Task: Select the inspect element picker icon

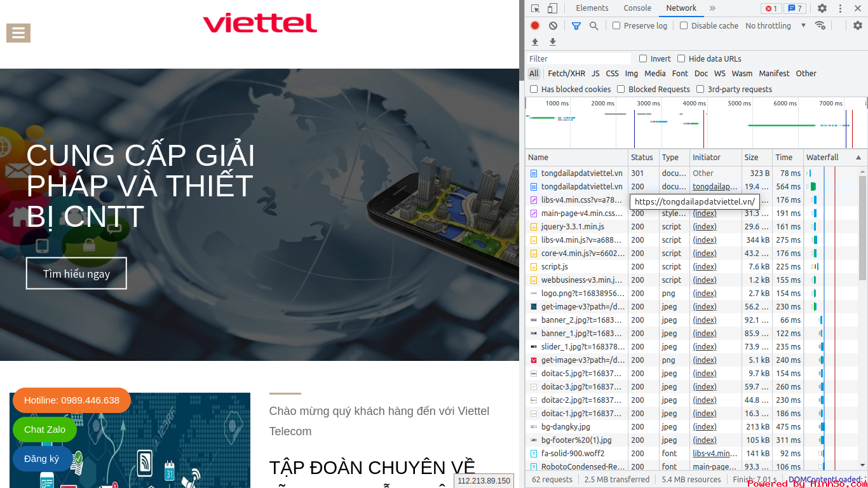Action: 535,8
